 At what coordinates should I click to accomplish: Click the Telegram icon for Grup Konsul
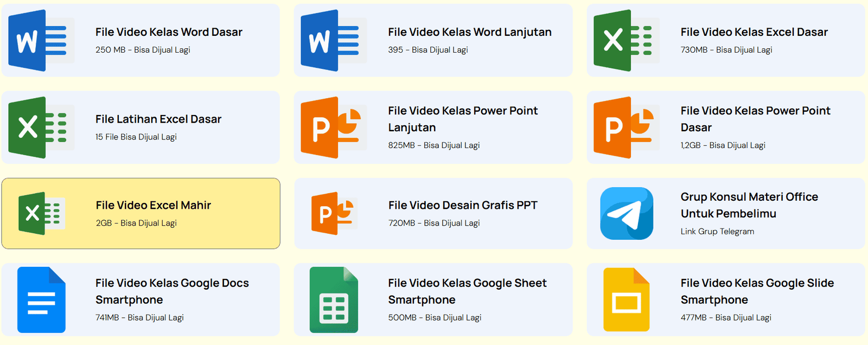627,214
